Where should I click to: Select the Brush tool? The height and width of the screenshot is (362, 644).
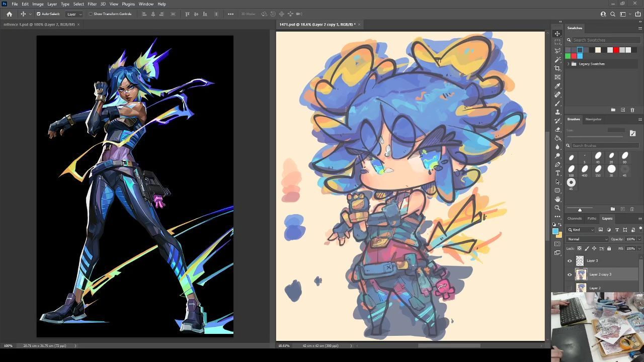click(x=557, y=103)
